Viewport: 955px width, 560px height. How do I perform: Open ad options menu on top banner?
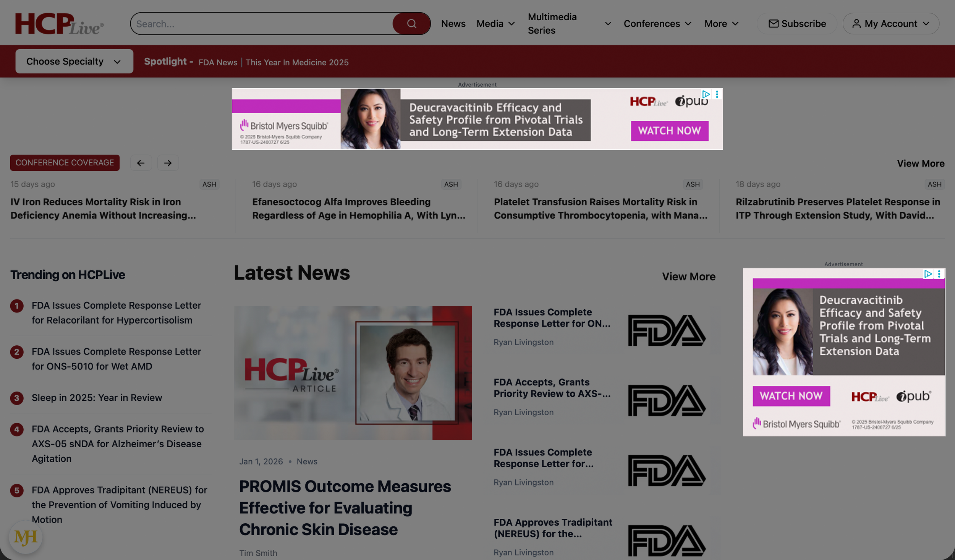point(717,94)
